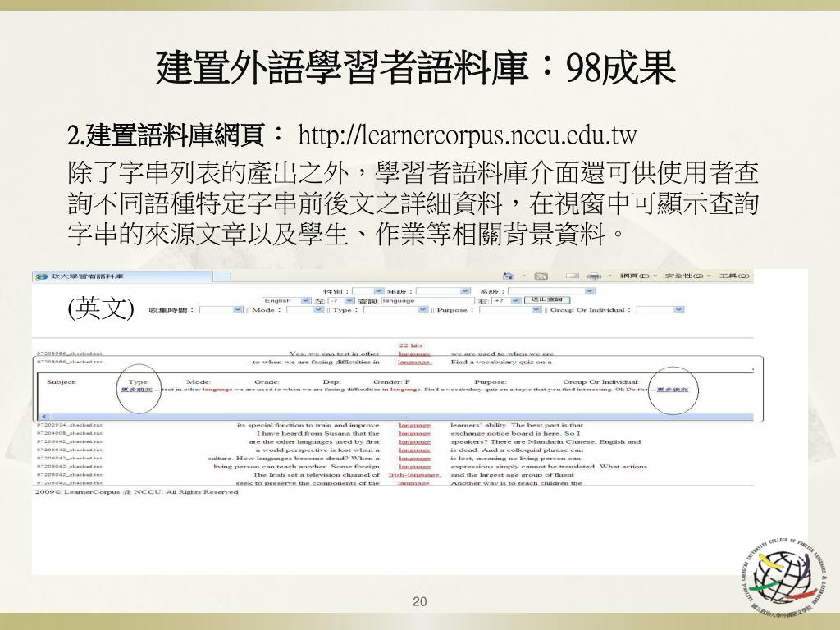Click the '2009© LearnerCorpus @ NCCU' footer text

[x=137, y=492]
